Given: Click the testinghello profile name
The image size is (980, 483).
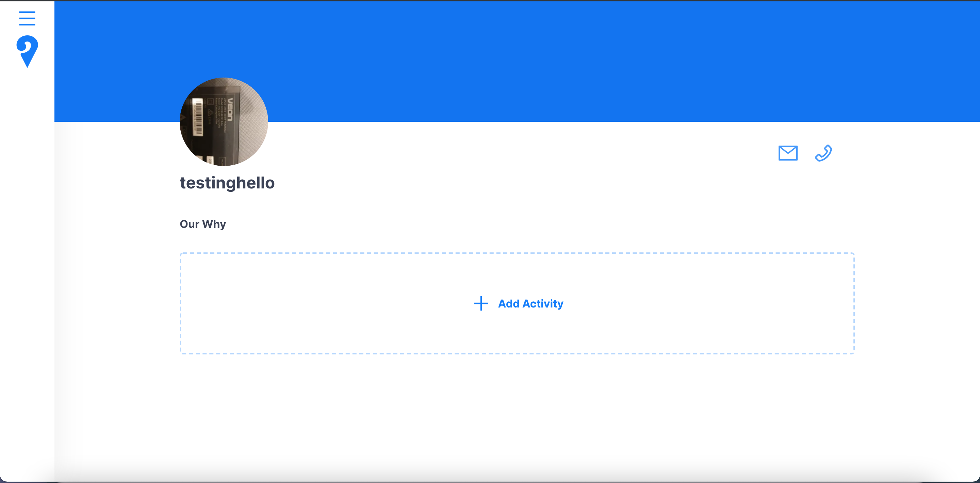Looking at the screenshot, I should click(227, 183).
